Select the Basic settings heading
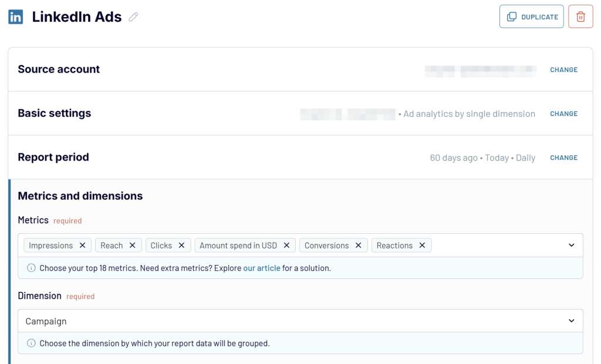The height and width of the screenshot is (364, 601). 55,113
